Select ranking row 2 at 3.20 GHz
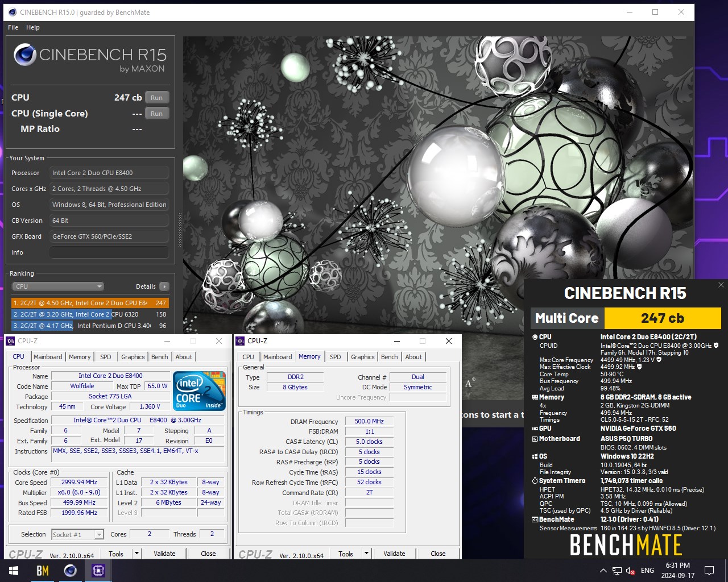The width and height of the screenshot is (728, 582). [x=90, y=314]
